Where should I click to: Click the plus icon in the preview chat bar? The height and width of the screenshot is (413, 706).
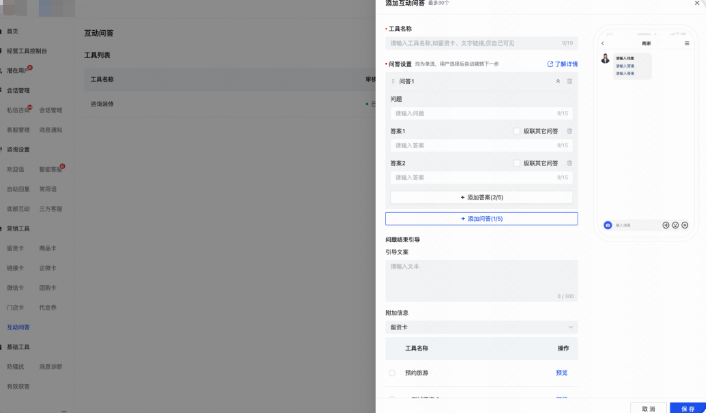[686, 225]
